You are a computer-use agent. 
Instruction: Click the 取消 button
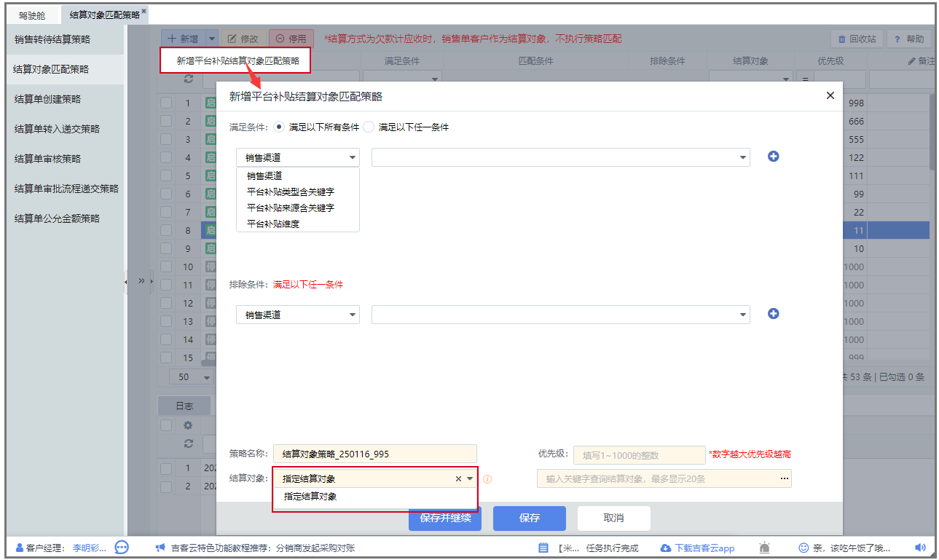[x=613, y=518]
